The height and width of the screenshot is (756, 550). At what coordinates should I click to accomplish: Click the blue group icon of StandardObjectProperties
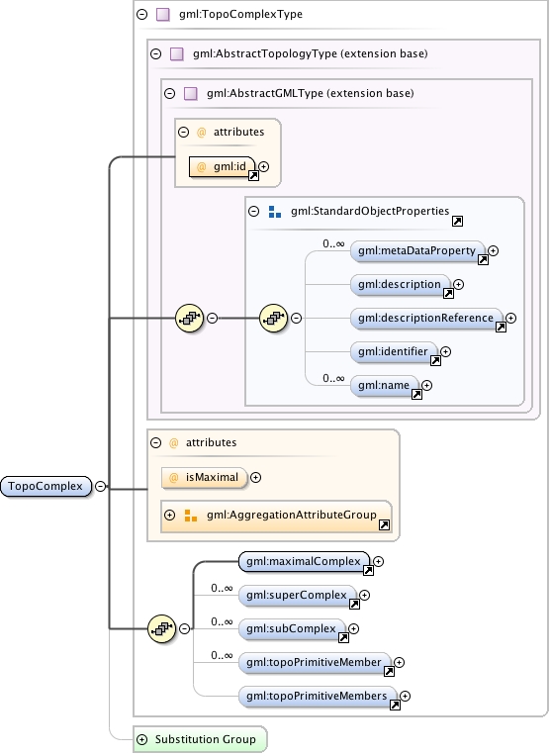click(x=275, y=212)
